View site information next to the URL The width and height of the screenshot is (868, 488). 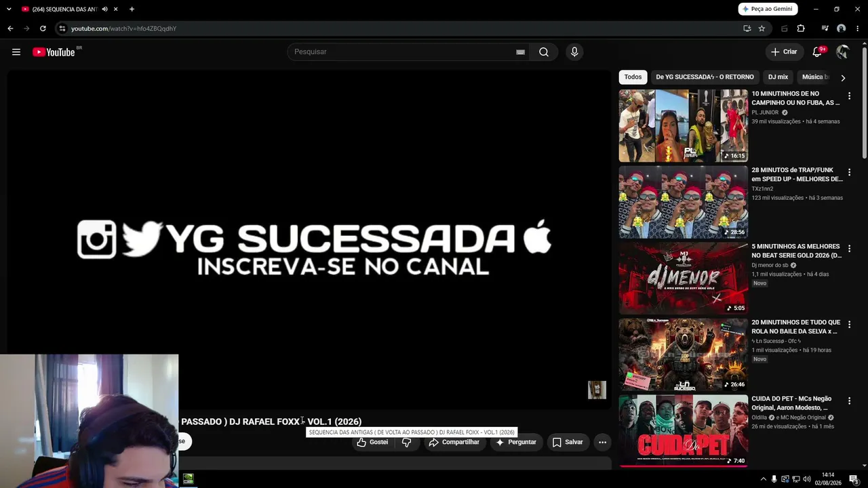click(62, 28)
